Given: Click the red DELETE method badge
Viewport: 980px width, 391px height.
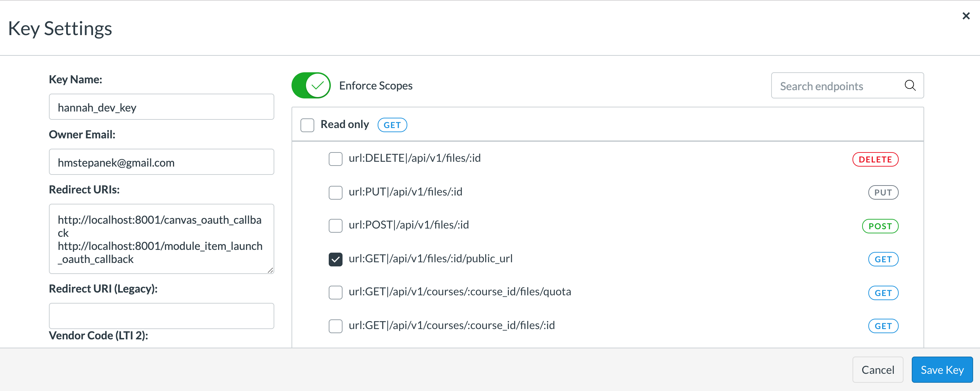Looking at the screenshot, I should click(x=875, y=160).
